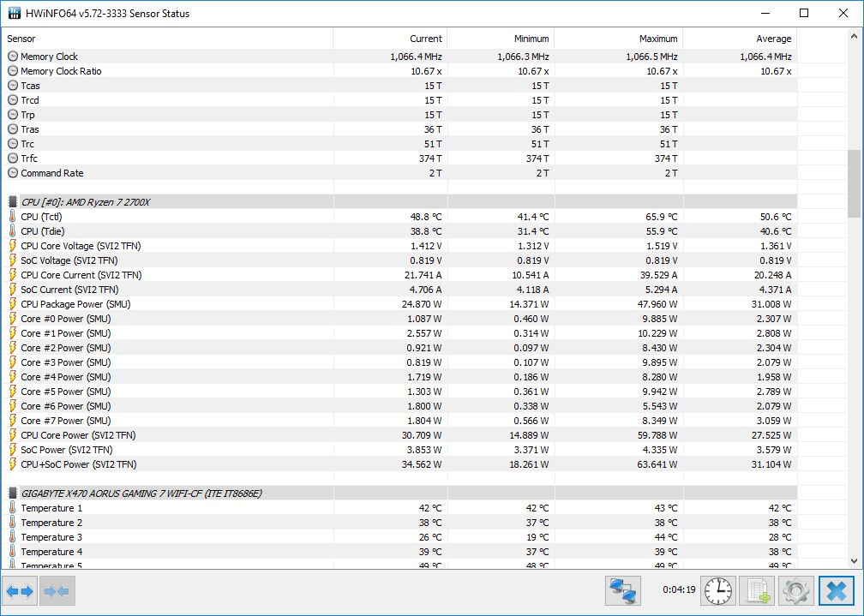Image resolution: width=864 pixels, height=616 pixels.
Task: Click CPU Package Power maximum 47.960 W
Action: pyautogui.click(x=657, y=304)
